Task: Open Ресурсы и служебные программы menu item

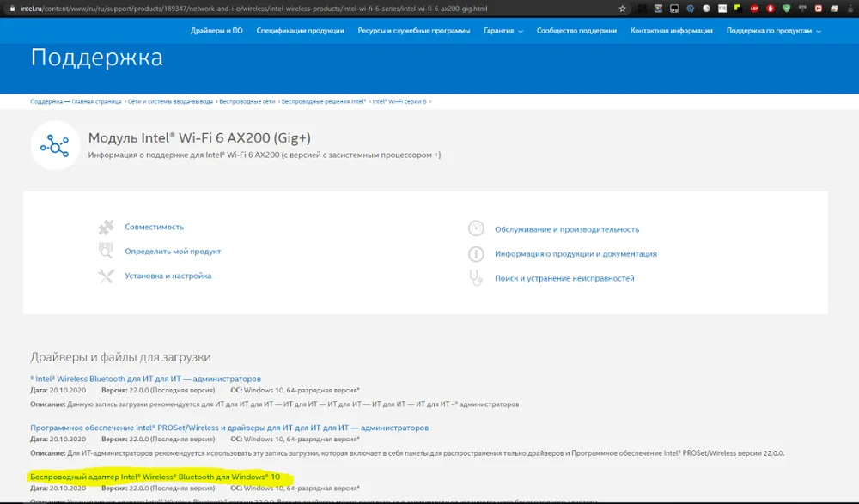Action: click(x=414, y=31)
